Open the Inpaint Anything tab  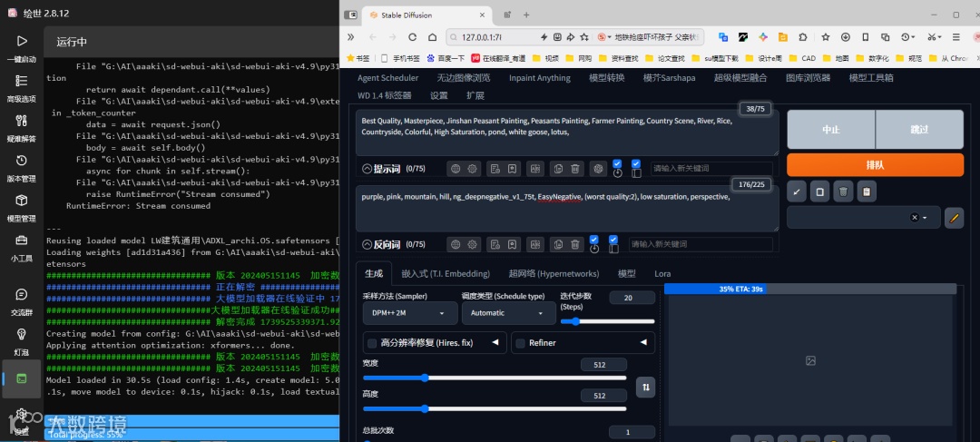click(539, 78)
